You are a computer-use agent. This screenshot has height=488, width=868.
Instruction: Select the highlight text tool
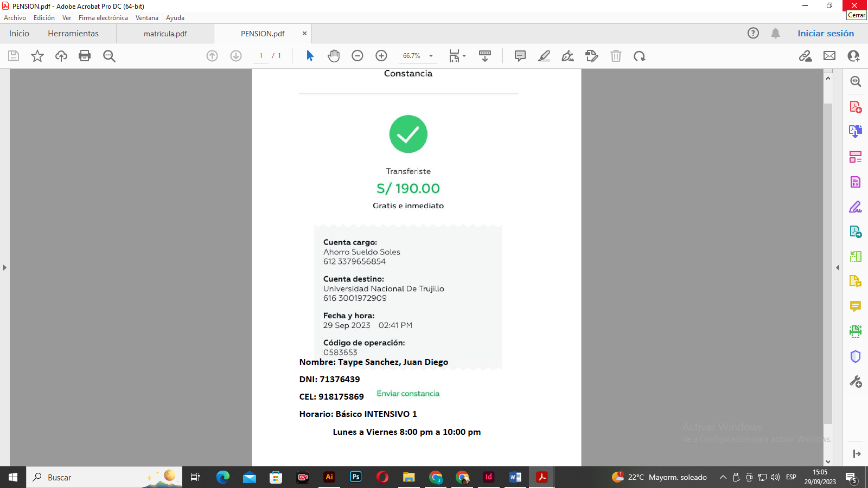point(544,56)
